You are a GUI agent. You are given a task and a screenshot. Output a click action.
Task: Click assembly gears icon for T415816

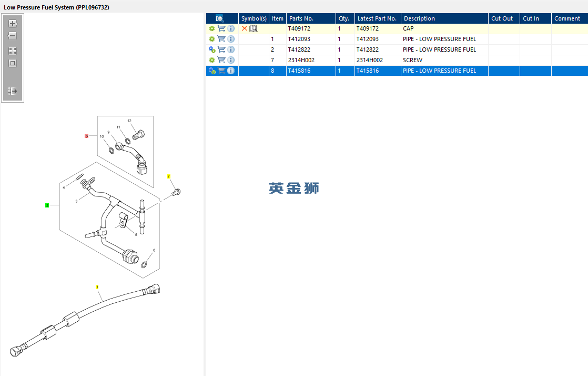click(x=212, y=71)
